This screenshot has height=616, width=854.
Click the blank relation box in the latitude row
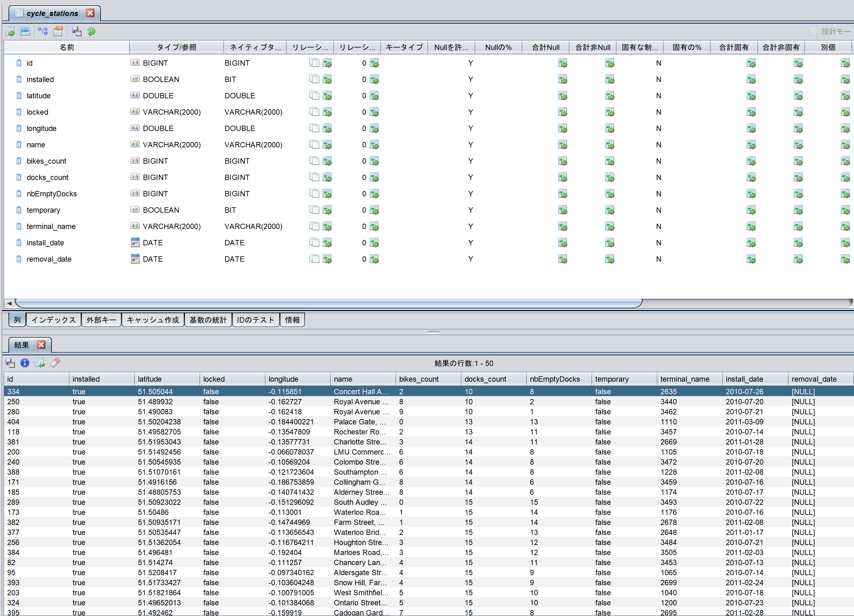[314, 95]
